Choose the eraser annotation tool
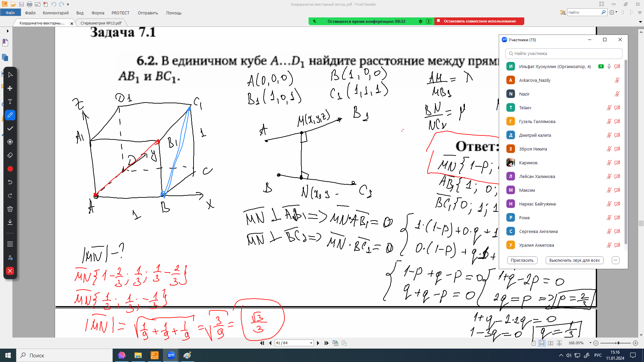Viewport: 644px width, 362px height. point(10,155)
